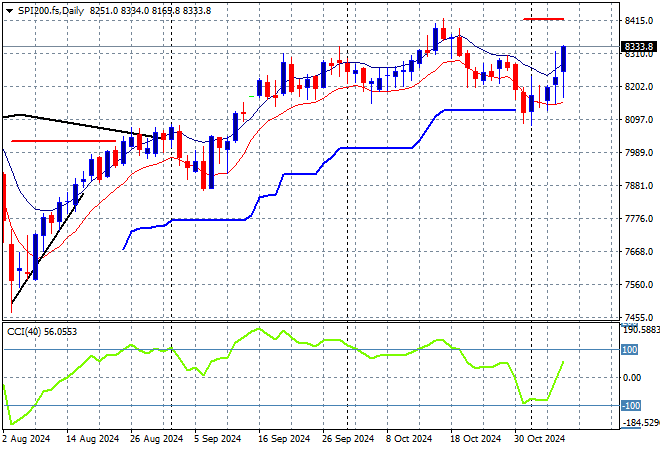Click the 8202.0 price axis label
Viewport: 660px width, 450px height.
639,86
